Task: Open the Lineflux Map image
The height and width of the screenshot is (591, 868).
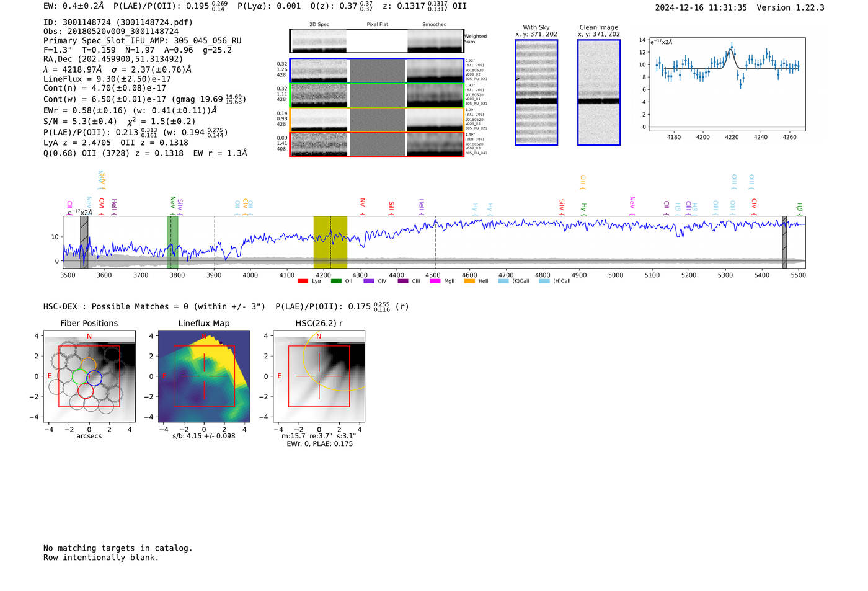Action: (204, 376)
